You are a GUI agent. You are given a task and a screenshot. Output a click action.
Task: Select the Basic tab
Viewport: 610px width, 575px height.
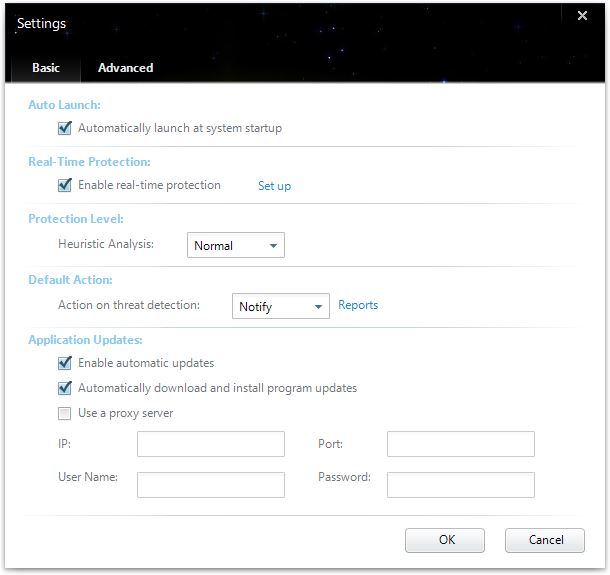pyautogui.click(x=46, y=68)
